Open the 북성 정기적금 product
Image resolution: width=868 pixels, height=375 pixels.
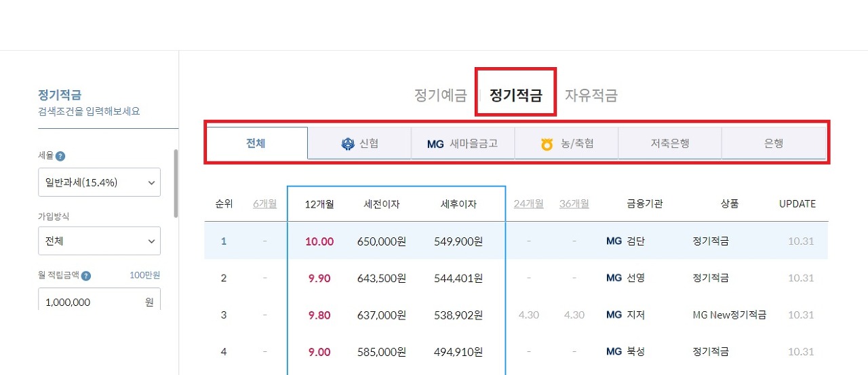[x=711, y=352]
